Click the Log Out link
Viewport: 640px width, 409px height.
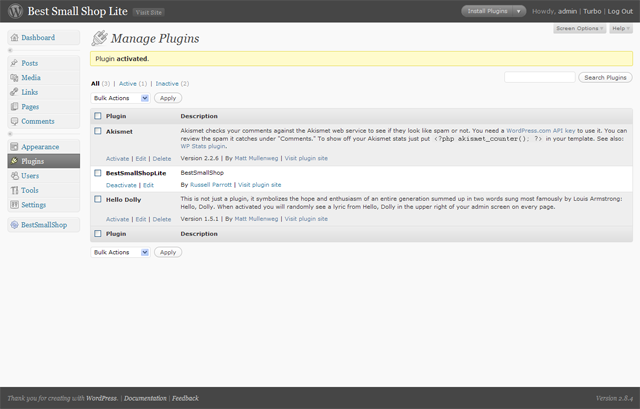pyautogui.click(x=620, y=11)
